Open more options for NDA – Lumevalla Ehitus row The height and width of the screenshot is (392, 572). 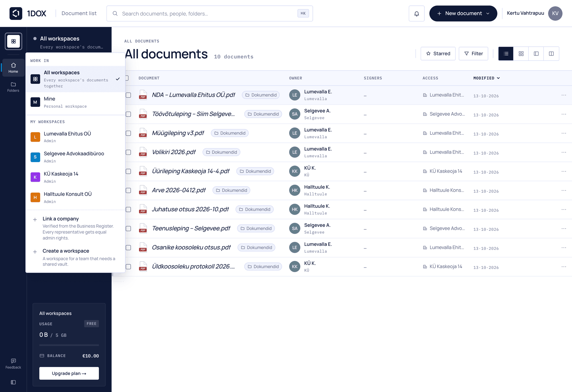point(564,95)
